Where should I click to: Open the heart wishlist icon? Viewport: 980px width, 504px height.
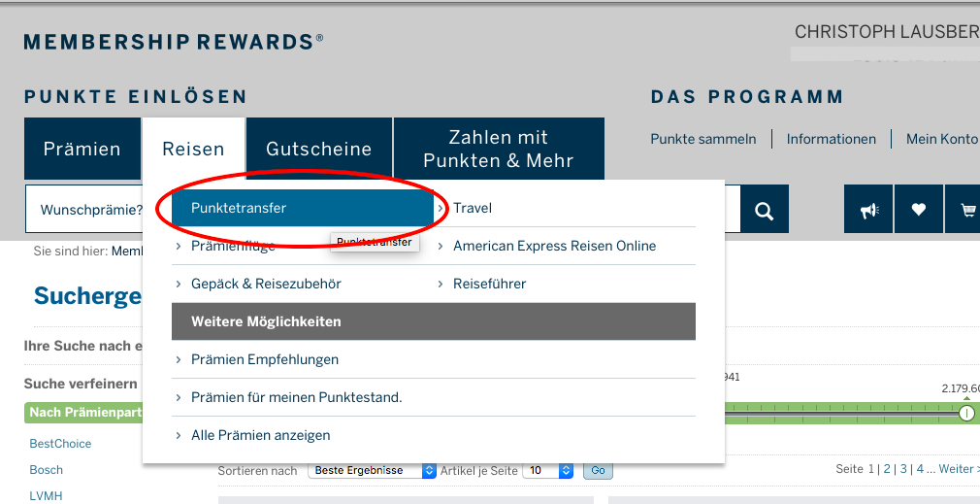pyautogui.click(x=918, y=210)
